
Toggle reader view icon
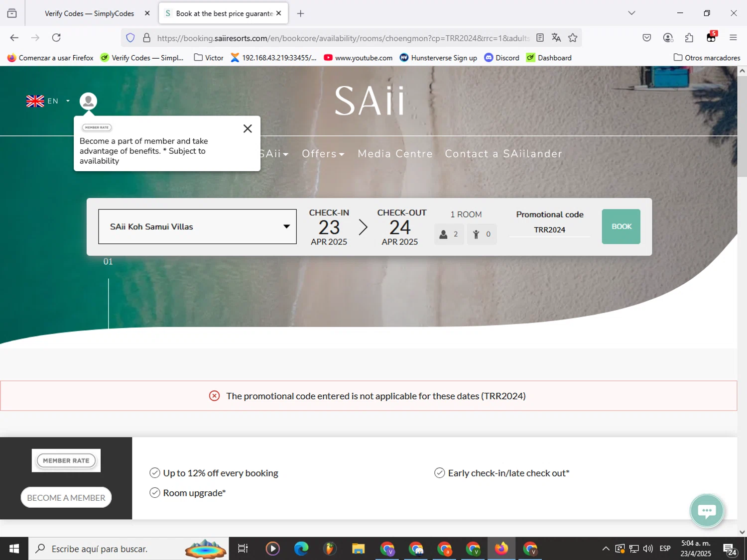click(x=540, y=38)
